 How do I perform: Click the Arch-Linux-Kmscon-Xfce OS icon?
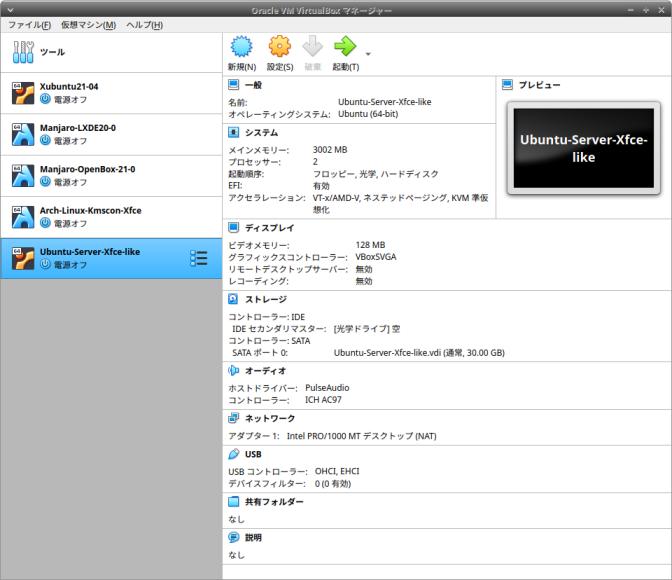tap(23, 217)
